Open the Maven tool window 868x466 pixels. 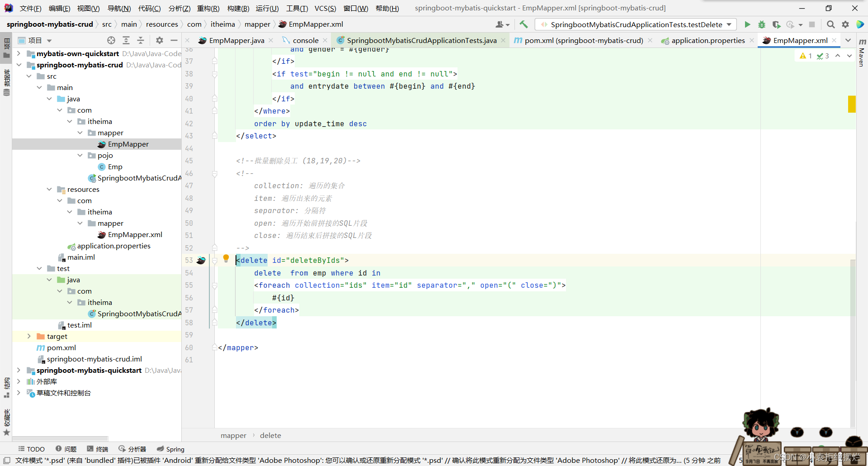tap(862, 53)
